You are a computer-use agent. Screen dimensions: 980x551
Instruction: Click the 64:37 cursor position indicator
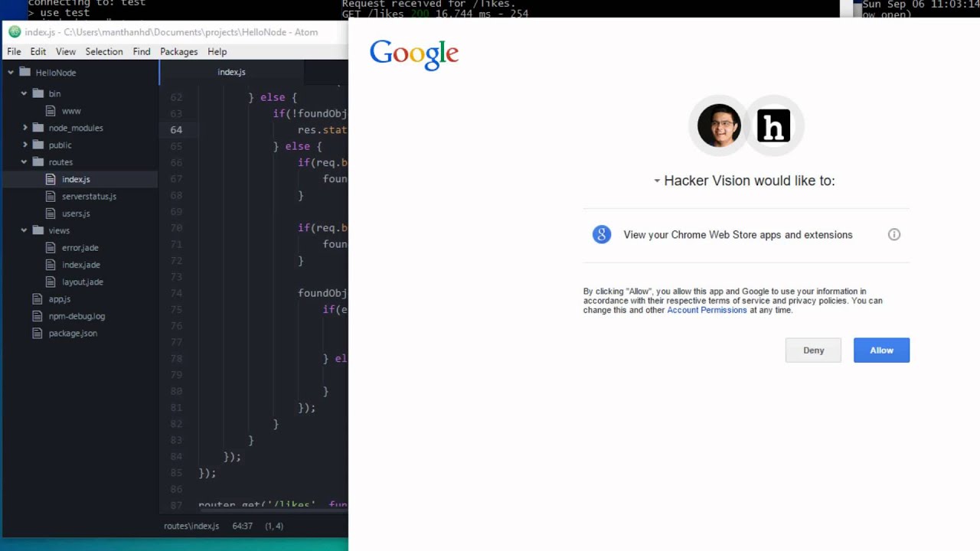(x=242, y=526)
